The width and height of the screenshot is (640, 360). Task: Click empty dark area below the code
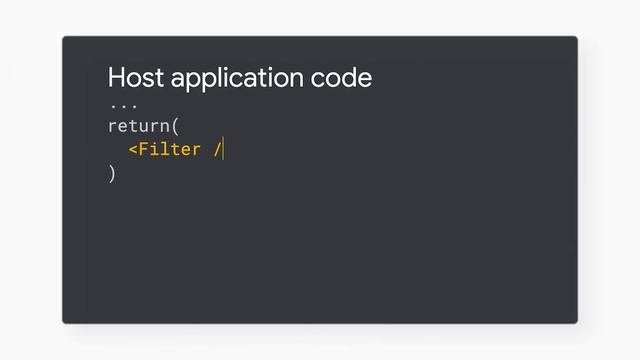pyautogui.click(x=320, y=253)
